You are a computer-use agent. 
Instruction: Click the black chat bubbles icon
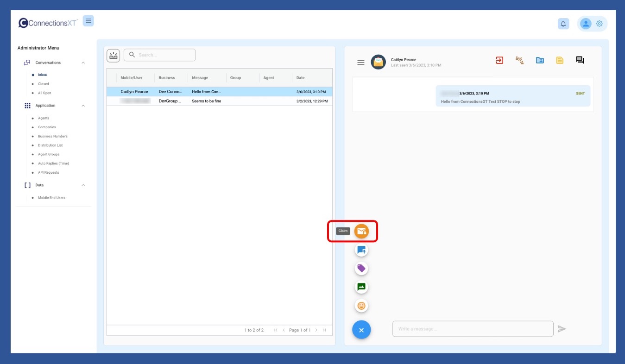(580, 60)
